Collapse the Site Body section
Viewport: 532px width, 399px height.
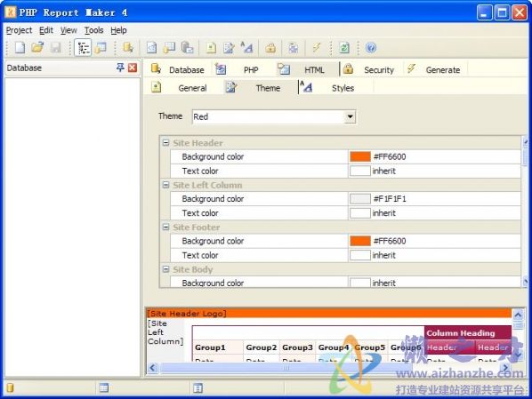(165, 269)
